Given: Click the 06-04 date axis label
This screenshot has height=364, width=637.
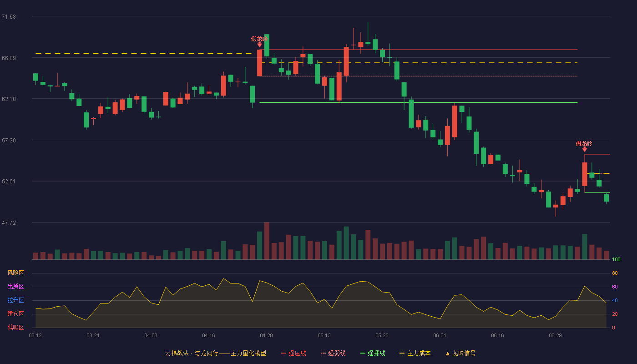Looking at the screenshot, I should click(440, 335).
